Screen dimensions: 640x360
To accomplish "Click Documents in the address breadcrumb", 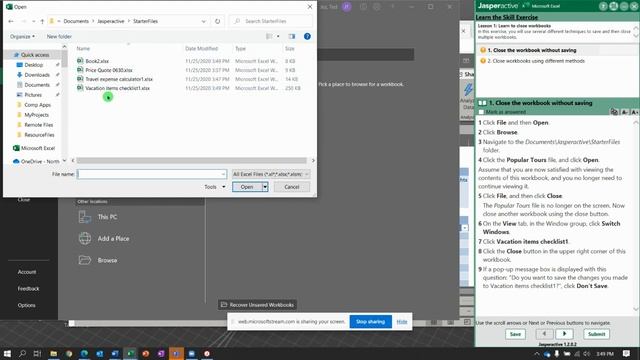I will (x=76, y=21).
